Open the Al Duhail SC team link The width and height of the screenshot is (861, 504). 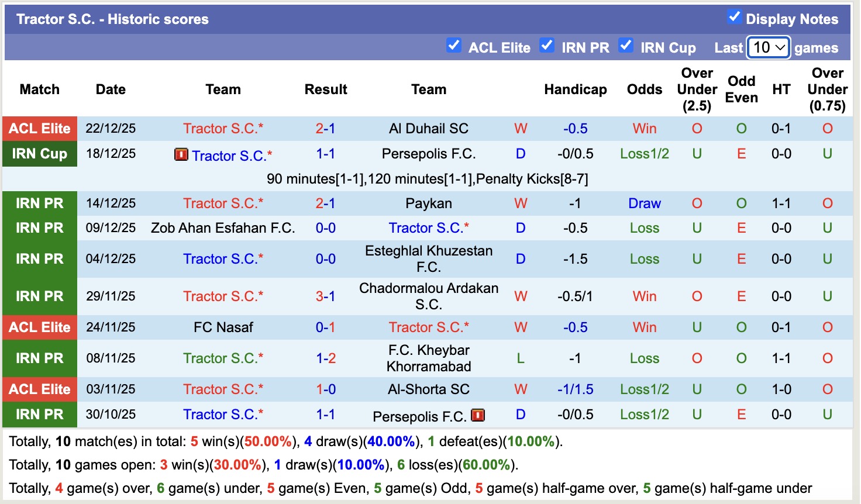[x=429, y=129]
